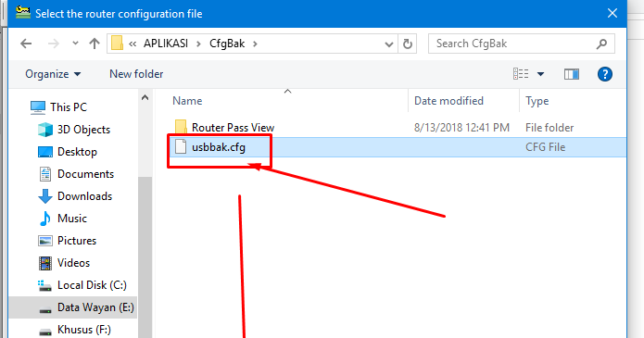This screenshot has width=644, height=338.
Task: Expand chevron after APLIKASI in path
Action: pyautogui.click(x=199, y=44)
